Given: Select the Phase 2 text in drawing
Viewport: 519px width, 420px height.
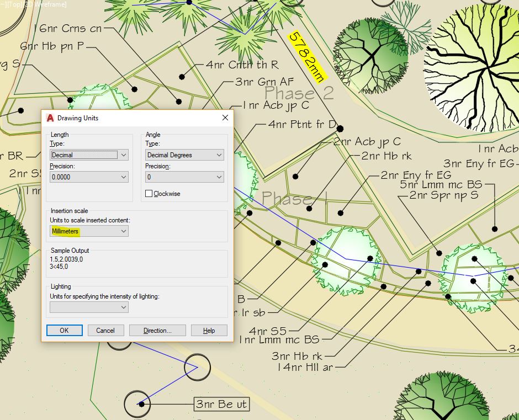Looking at the screenshot, I should point(299,93).
